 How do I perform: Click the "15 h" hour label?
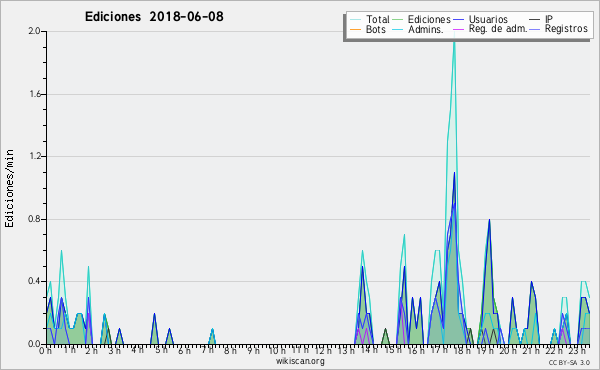click(x=393, y=350)
